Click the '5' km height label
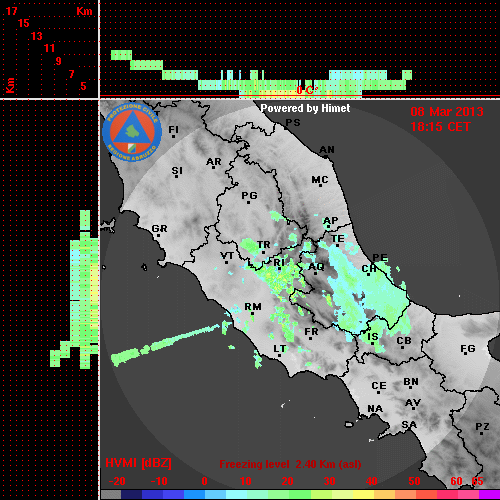Screen dimensions: 500x500 pos(83,86)
